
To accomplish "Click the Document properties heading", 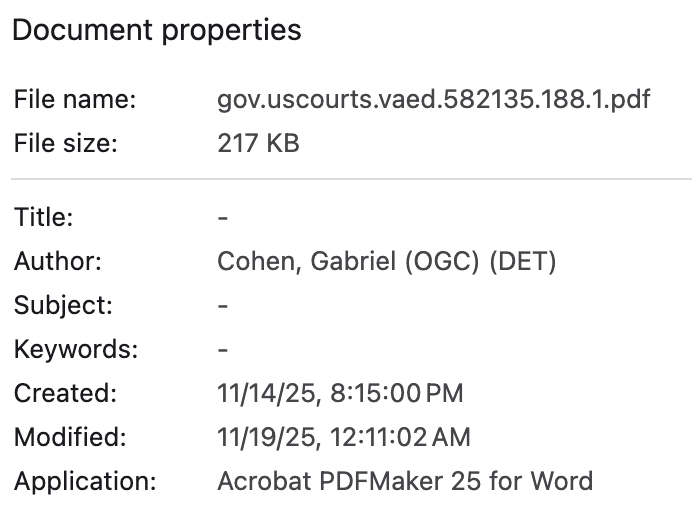I will pyautogui.click(x=156, y=30).
